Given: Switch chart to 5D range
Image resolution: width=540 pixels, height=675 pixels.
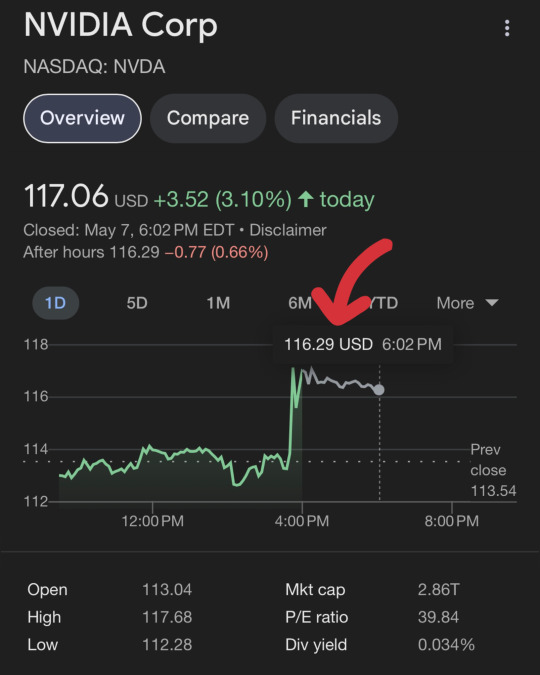Looking at the screenshot, I should point(137,303).
